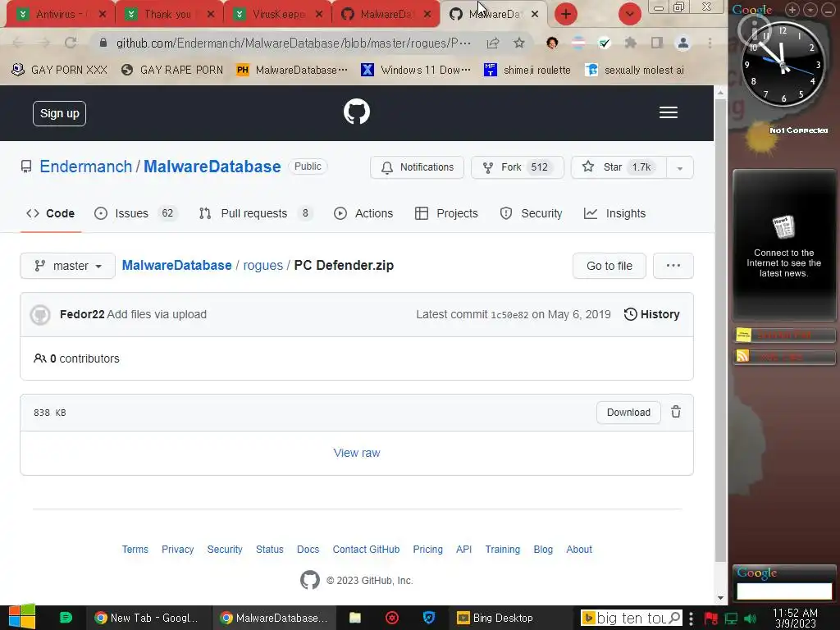View file History

tap(652, 314)
